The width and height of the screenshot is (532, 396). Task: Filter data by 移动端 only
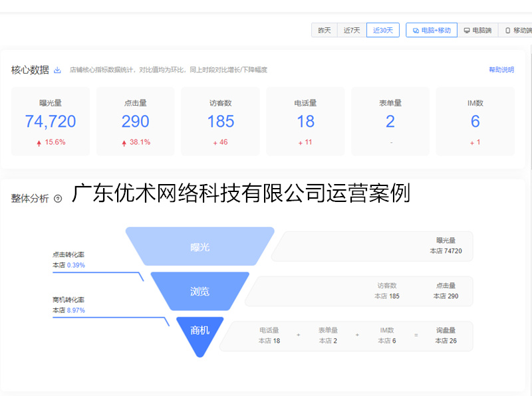click(x=515, y=30)
